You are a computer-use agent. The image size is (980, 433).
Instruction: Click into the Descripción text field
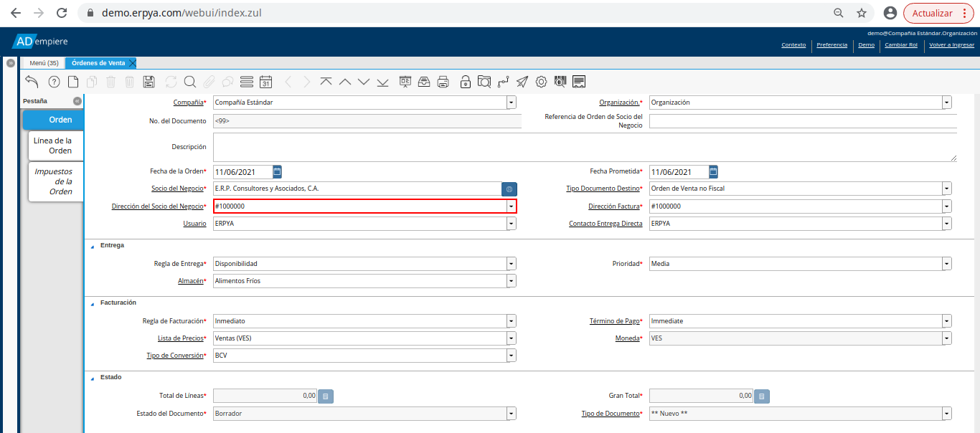point(584,147)
